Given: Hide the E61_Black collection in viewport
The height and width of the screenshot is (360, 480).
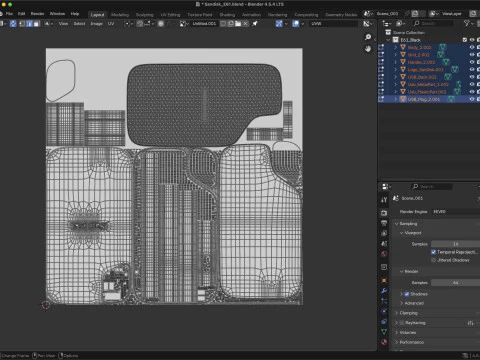Looking at the screenshot, I should (x=472, y=40).
